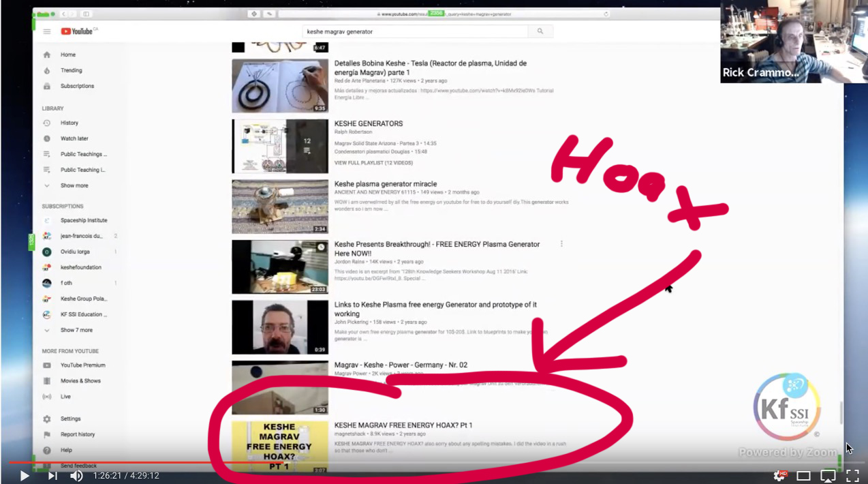Open 'Magrav - Keshe - Power - Germany' title
This screenshot has width=868, height=484.
[x=401, y=365]
